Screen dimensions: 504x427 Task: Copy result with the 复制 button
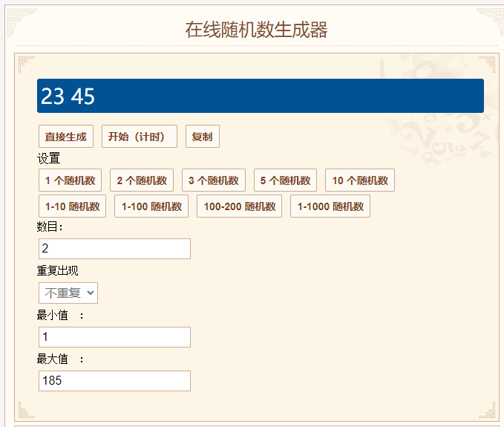[203, 137]
